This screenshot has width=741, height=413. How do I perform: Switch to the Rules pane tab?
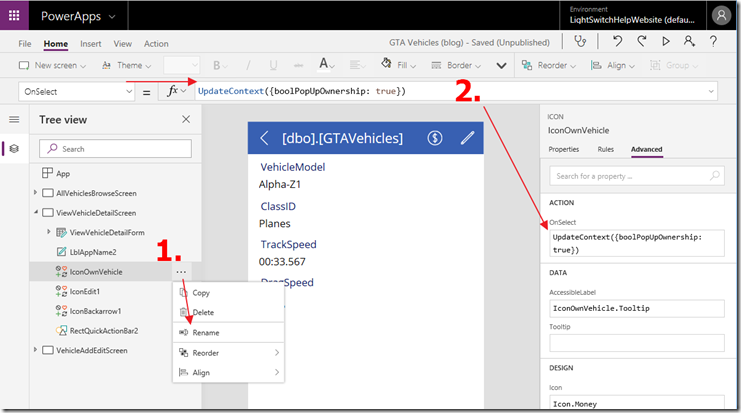tap(605, 149)
